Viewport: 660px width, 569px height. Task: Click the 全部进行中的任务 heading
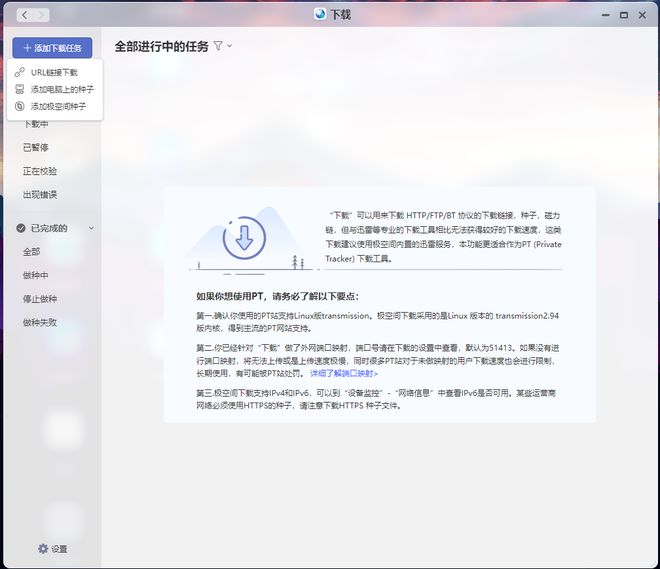click(162, 46)
